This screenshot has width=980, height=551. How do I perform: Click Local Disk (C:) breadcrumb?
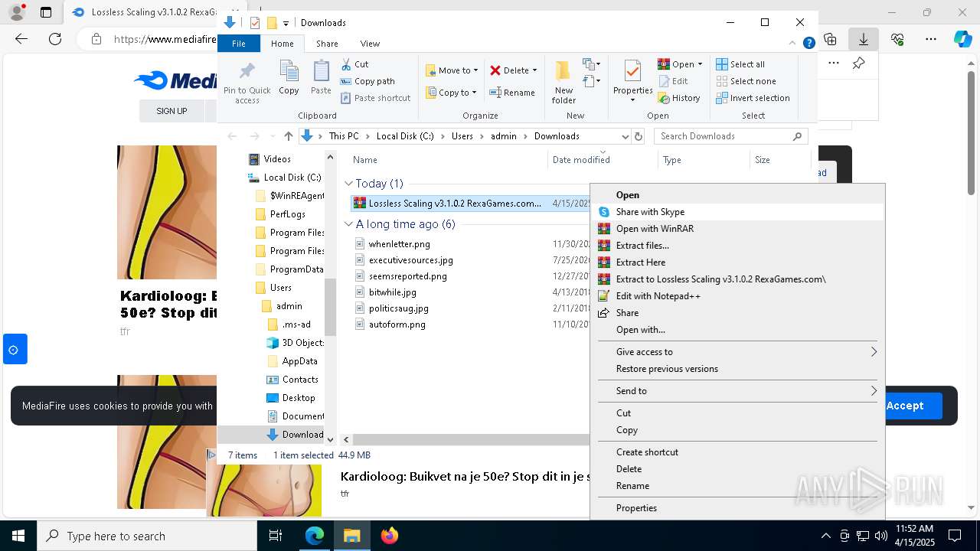[405, 136]
